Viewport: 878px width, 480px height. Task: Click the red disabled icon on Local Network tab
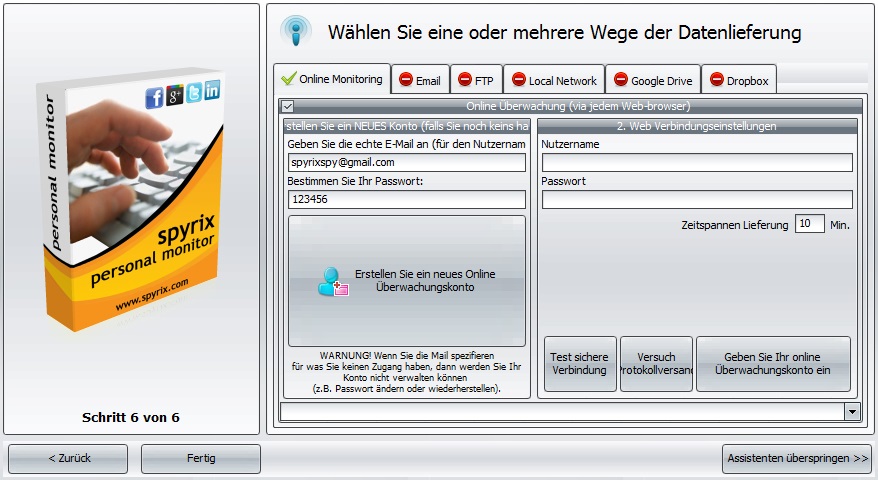pyautogui.click(x=519, y=80)
